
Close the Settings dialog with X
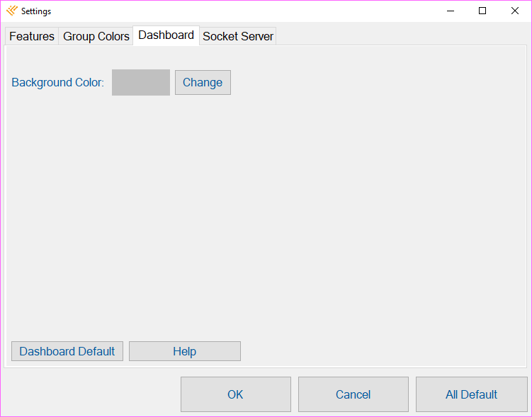(514, 11)
